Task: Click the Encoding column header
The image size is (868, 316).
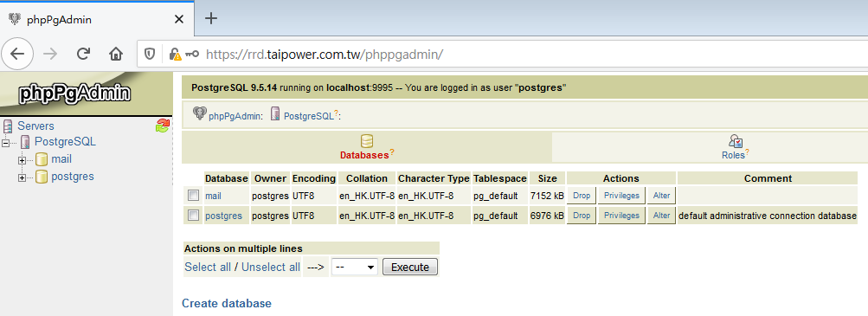Action: pyautogui.click(x=314, y=178)
